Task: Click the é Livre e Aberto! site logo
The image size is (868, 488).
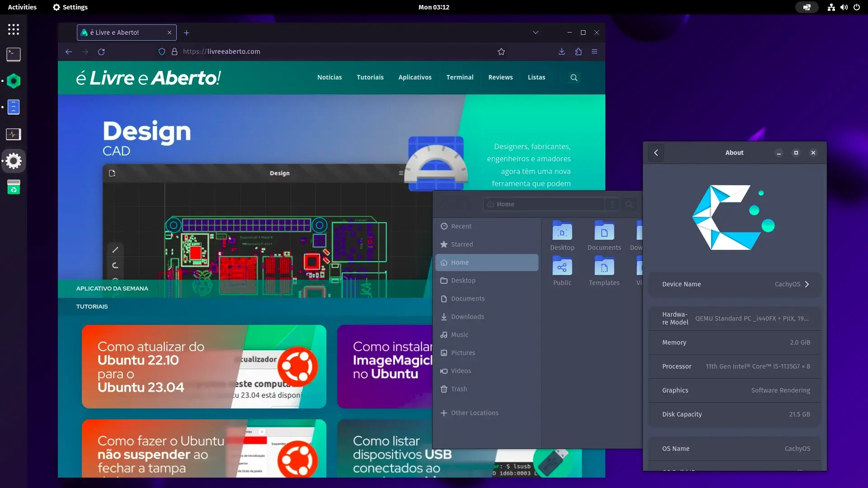Action: [x=148, y=78]
